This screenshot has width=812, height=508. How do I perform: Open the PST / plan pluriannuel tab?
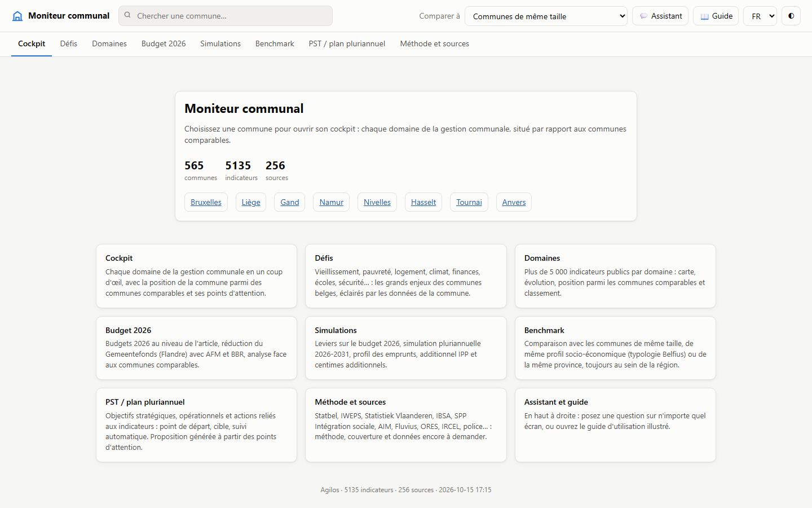click(x=347, y=43)
